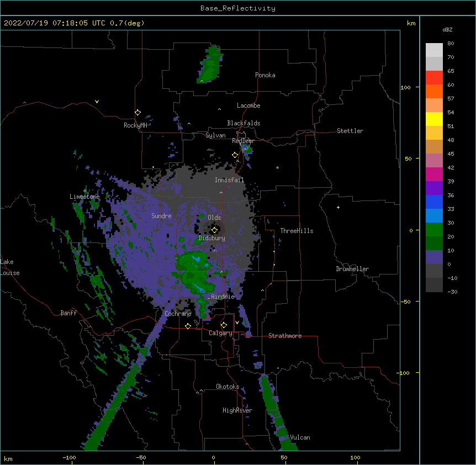Image resolution: width=476 pixels, height=465 pixels.
Task: Select the light gray 70-80 dBZ legend band
Action: [434, 50]
